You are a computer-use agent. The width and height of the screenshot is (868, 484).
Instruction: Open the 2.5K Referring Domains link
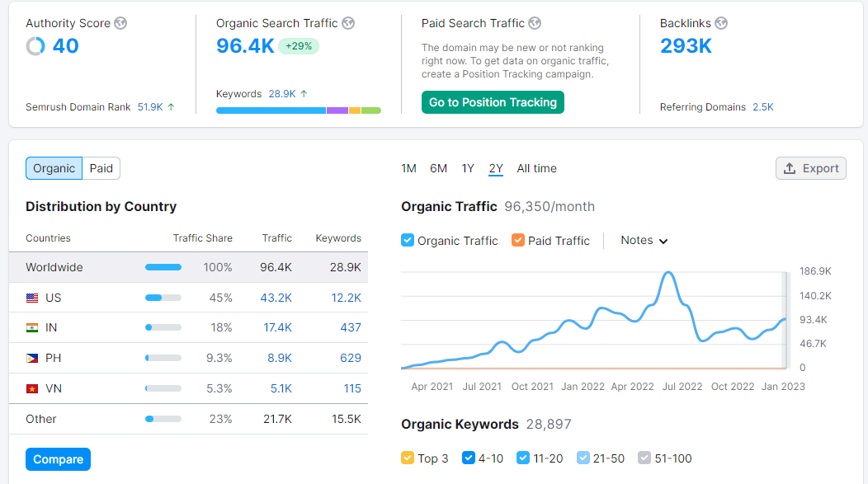(x=762, y=107)
